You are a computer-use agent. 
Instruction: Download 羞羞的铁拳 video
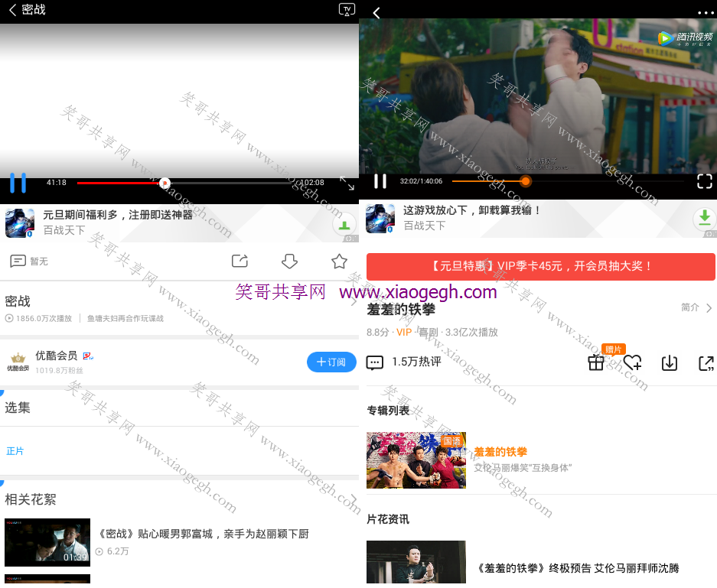click(x=670, y=362)
